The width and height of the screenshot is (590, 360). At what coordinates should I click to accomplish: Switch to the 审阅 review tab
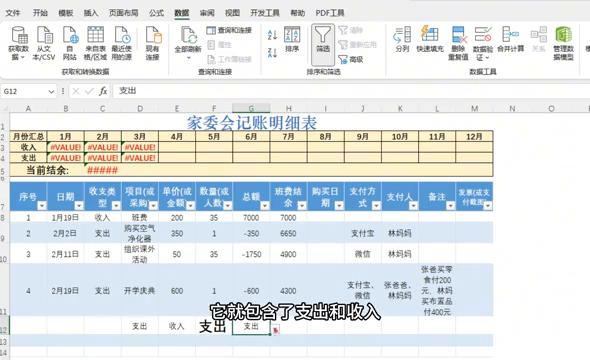click(207, 13)
